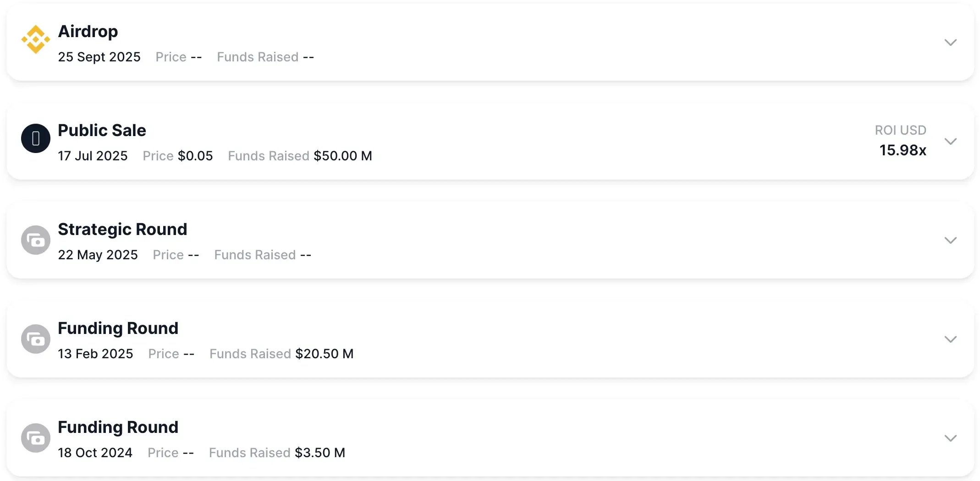980x481 pixels.
Task: Click the icon for 18 Oct 2024 Funding Round
Action: point(36,438)
